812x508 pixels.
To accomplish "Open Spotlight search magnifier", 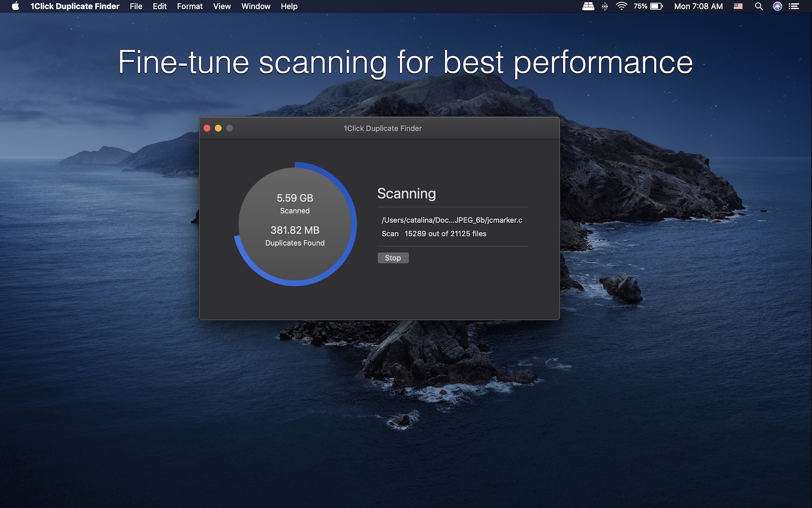I will [759, 6].
